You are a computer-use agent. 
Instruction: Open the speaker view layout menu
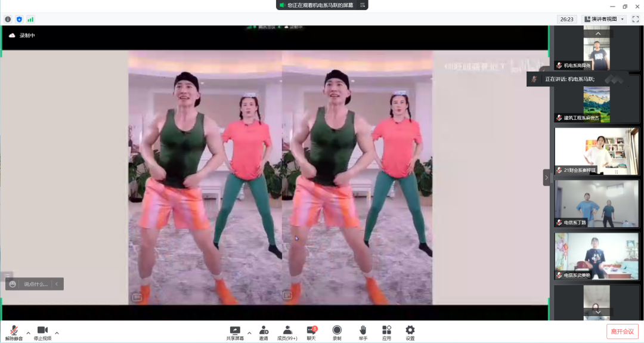pyautogui.click(x=604, y=19)
